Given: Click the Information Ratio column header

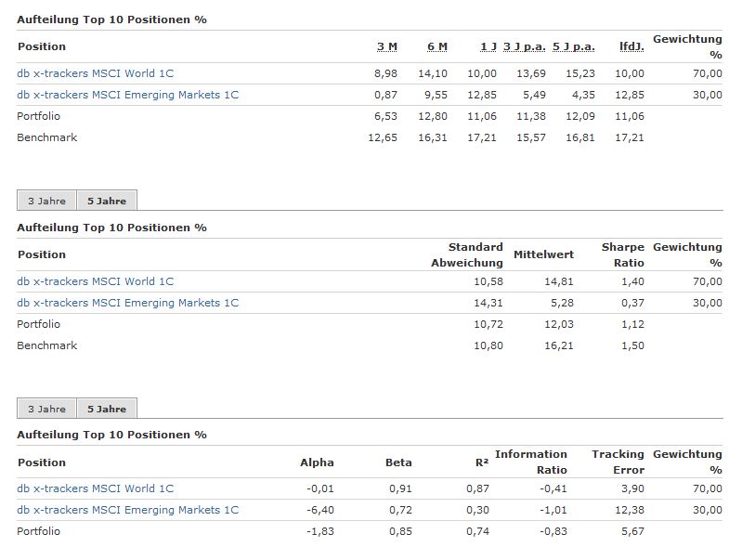Looking at the screenshot, I should click(530, 462).
